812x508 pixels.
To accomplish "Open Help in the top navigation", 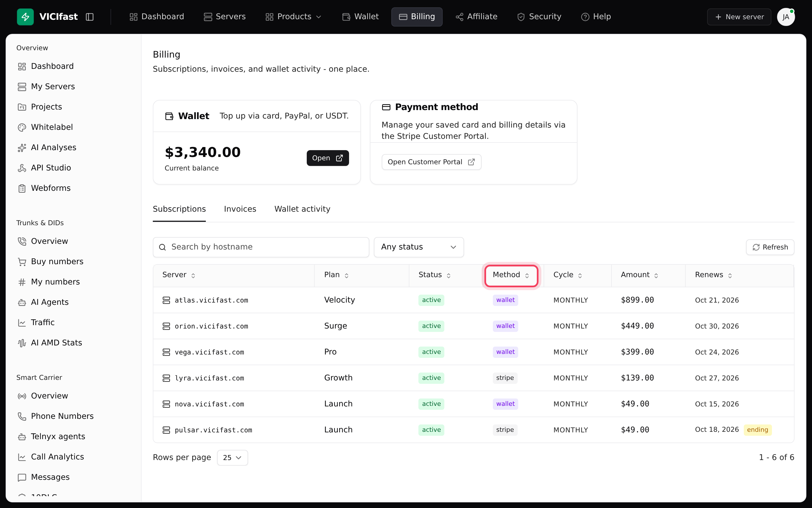I will tap(596, 17).
